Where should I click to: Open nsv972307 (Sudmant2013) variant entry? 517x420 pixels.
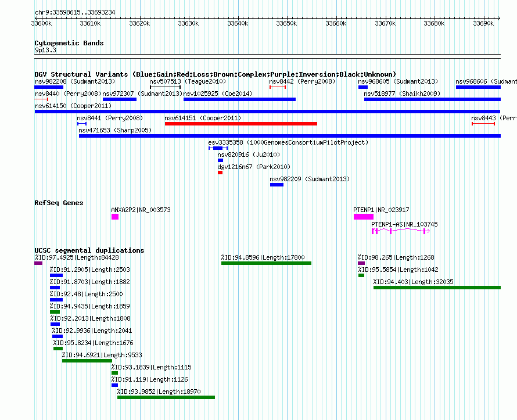click(x=142, y=94)
